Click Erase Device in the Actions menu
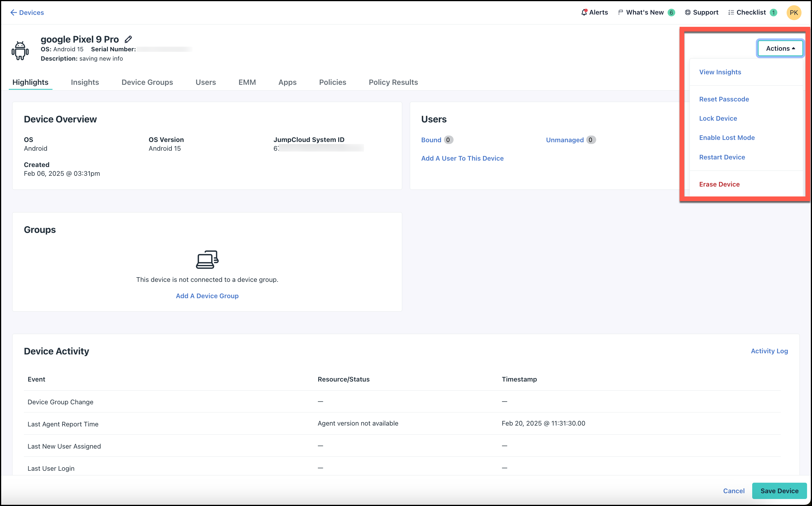812x506 pixels. (x=719, y=184)
